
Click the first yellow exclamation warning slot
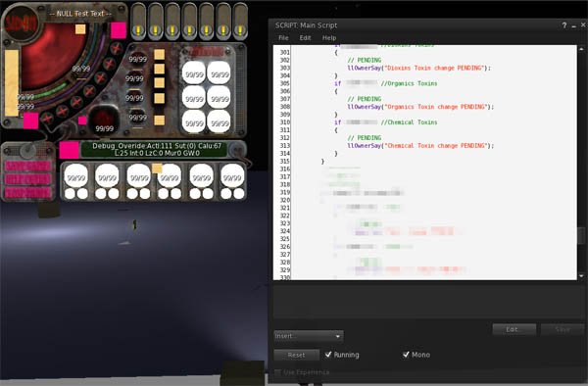(x=138, y=21)
